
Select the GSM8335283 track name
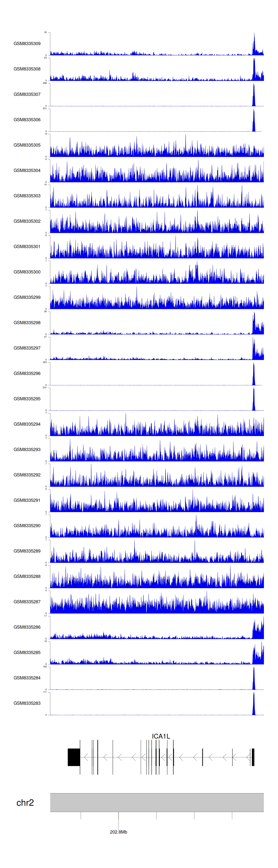click(x=27, y=703)
